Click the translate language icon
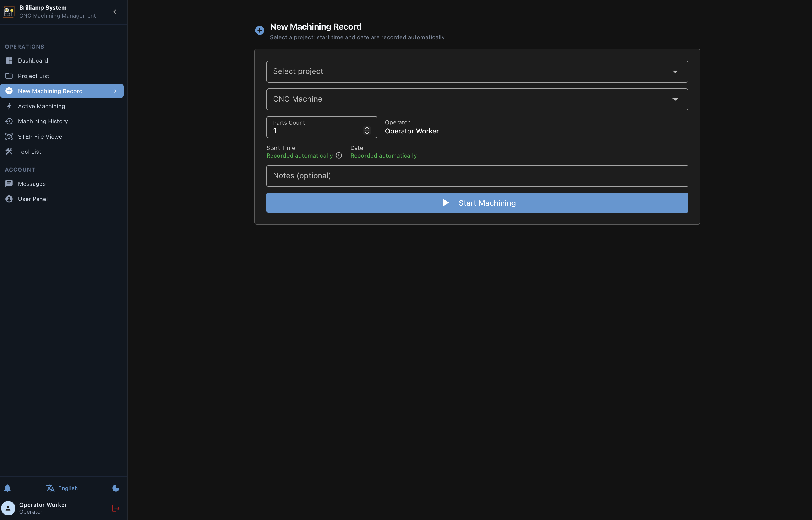 tap(50, 488)
